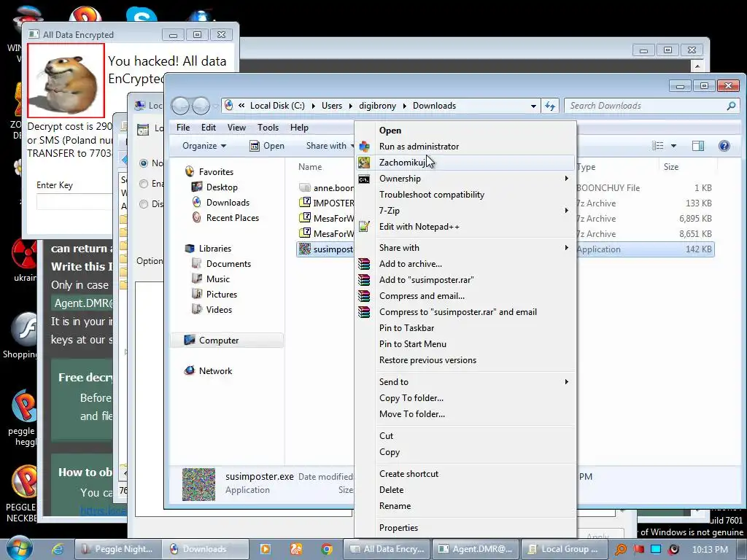Click the susimposter.exe thumbnail in details pane
This screenshot has height=560, width=747.
[198, 484]
